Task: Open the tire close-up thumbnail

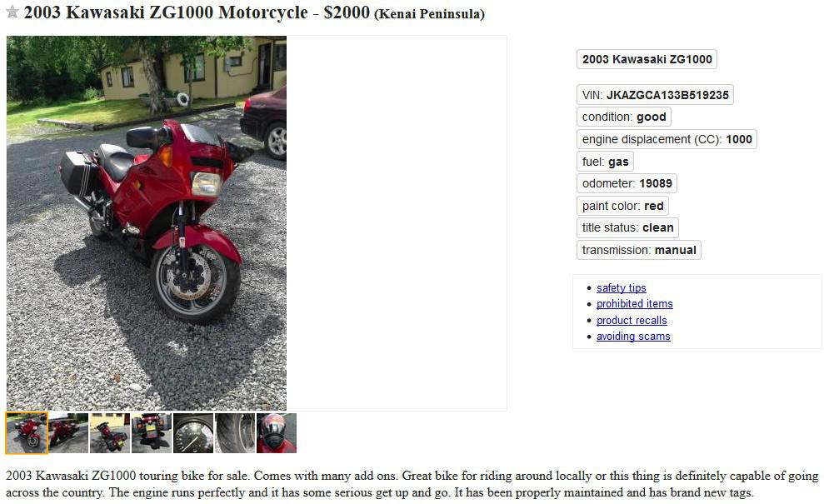Action: (x=235, y=433)
